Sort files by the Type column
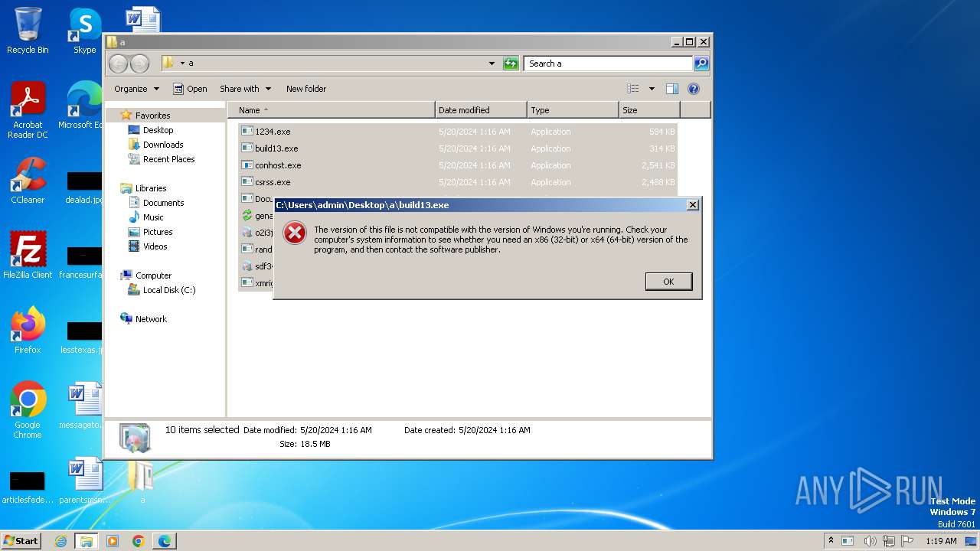The height and width of the screenshot is (551, 980). [x=573, y=110]
